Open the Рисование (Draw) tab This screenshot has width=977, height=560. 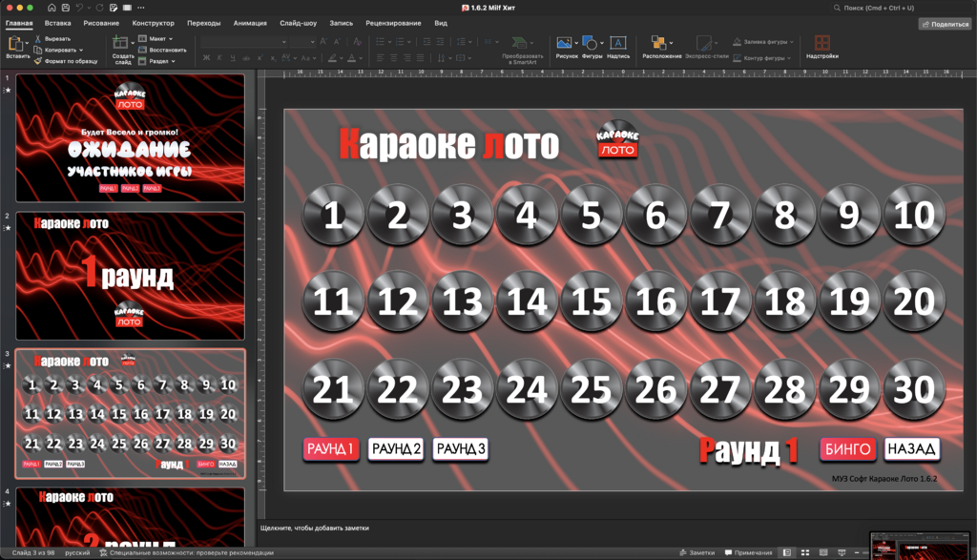pos(101,23)
